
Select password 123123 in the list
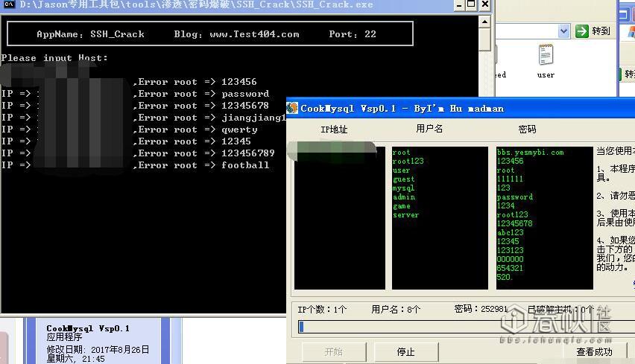[510, 250]
